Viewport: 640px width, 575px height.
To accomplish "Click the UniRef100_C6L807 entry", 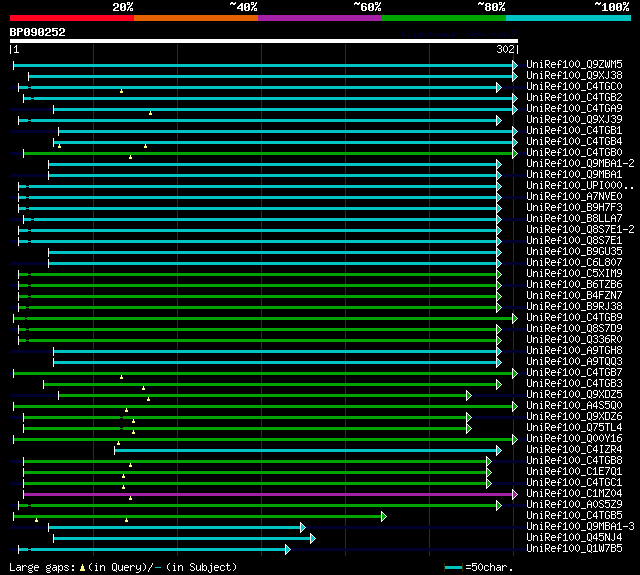I will (574, 263).
